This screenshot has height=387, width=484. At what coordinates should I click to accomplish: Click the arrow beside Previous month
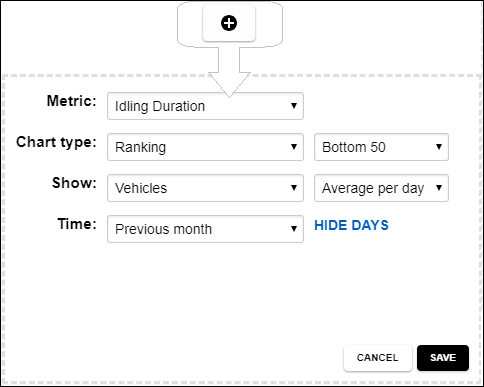pos(294,229)
